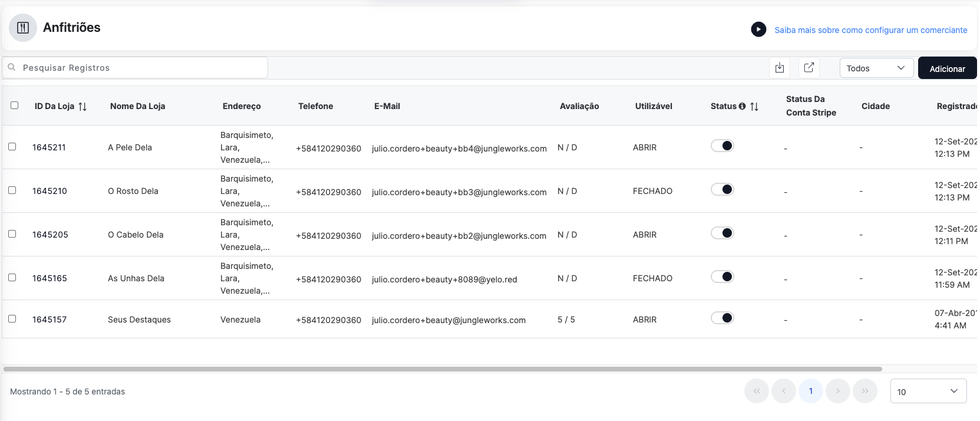The height and width of the screenshot is (421, 980).
Task: Click the horizontal table scrollbar
Action: (x=442, y=369)
